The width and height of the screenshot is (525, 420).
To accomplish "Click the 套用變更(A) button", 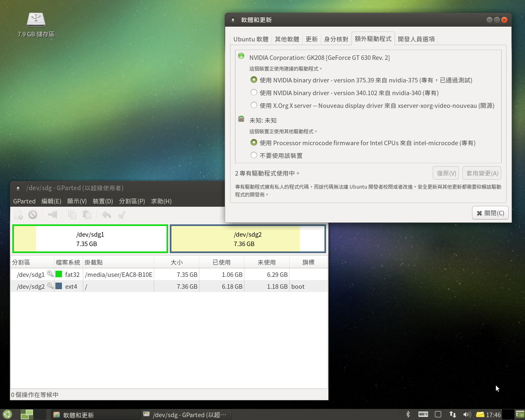I will (x=482, y=173).
